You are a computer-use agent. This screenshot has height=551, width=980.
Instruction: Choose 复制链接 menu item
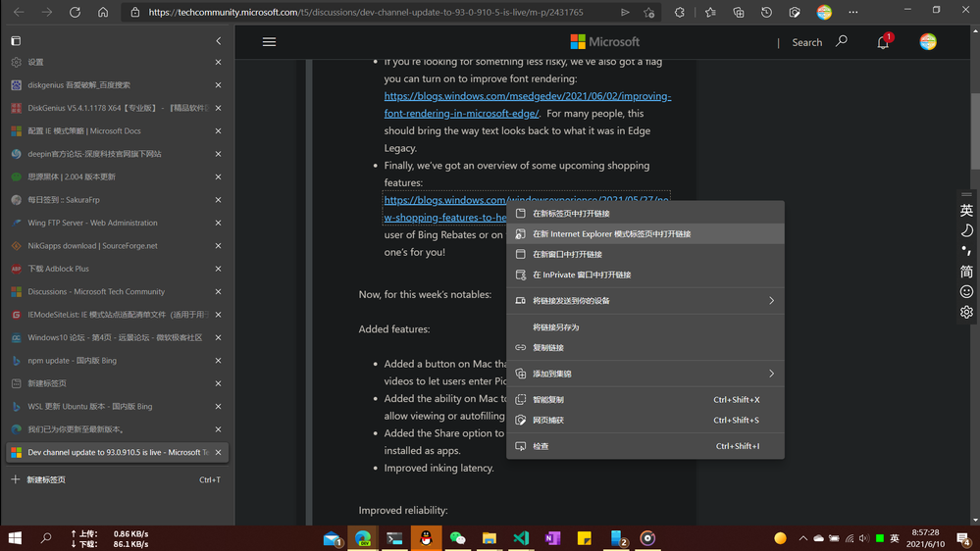click(x=645, y=347)
